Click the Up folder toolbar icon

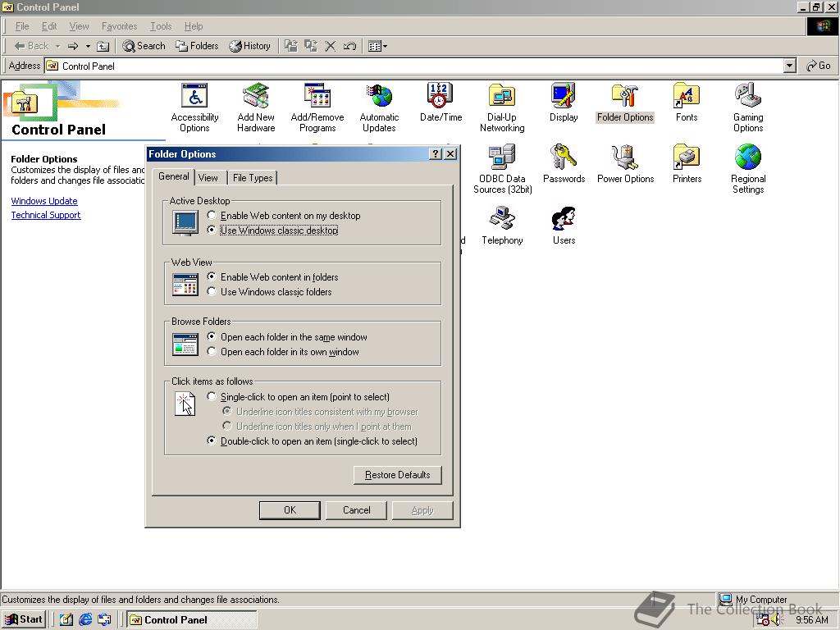pos(103,46)
